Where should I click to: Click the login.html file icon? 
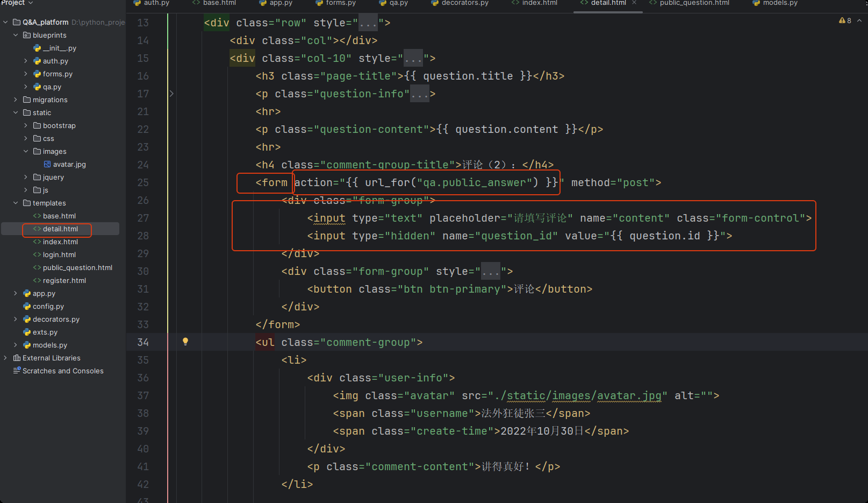[x=37, y=254]
